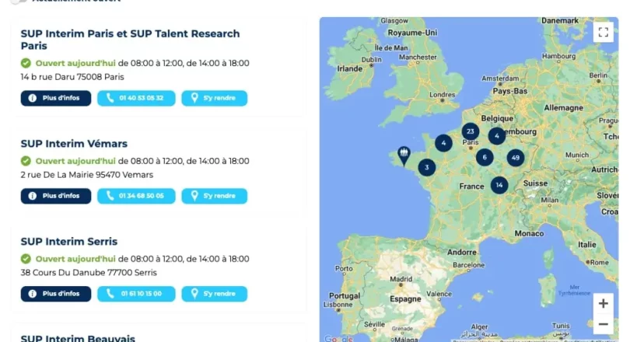The height and width of the screenshot is (342, 644).
Task: Expand the cluster marker showing 23
Action: tap(471, 131)
